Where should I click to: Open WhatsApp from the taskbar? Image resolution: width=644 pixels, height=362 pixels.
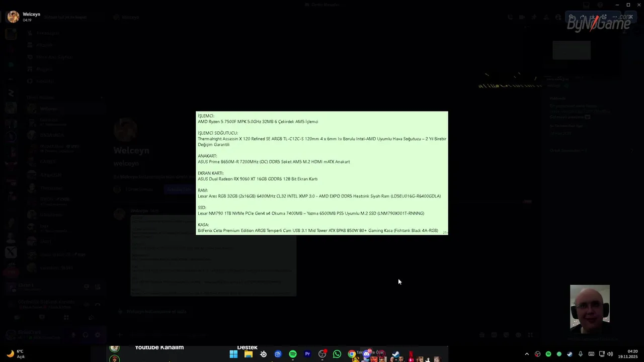[337, 354]
